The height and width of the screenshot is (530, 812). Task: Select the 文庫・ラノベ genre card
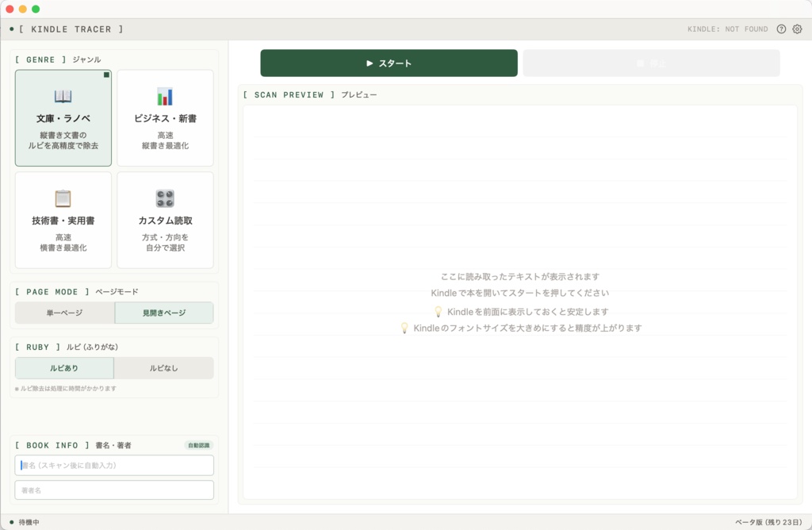[x=63, y=118]
